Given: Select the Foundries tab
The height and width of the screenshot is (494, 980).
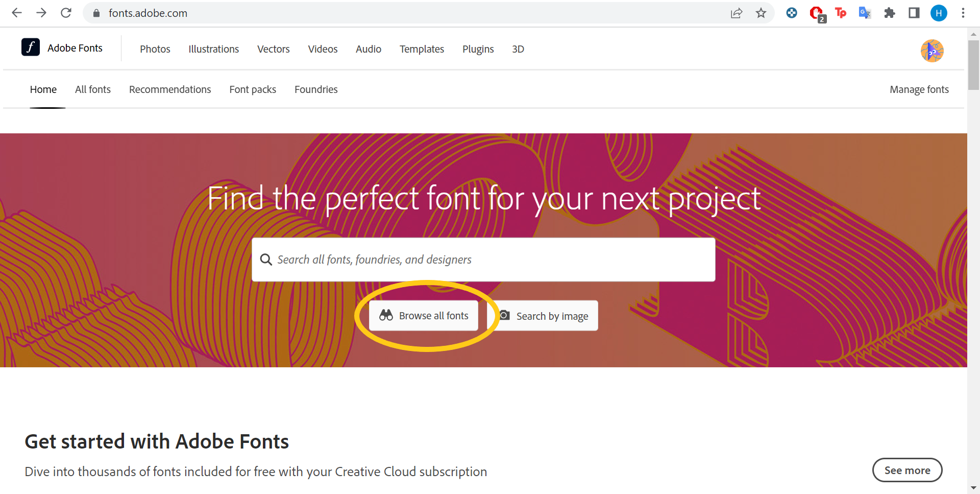Looking at the screenshot, I should [316, 89].
